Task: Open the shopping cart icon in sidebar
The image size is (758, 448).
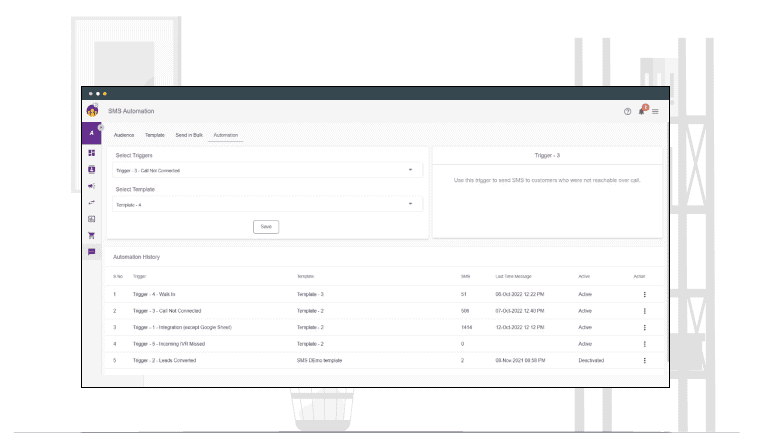Action: (x=93, y=234)
